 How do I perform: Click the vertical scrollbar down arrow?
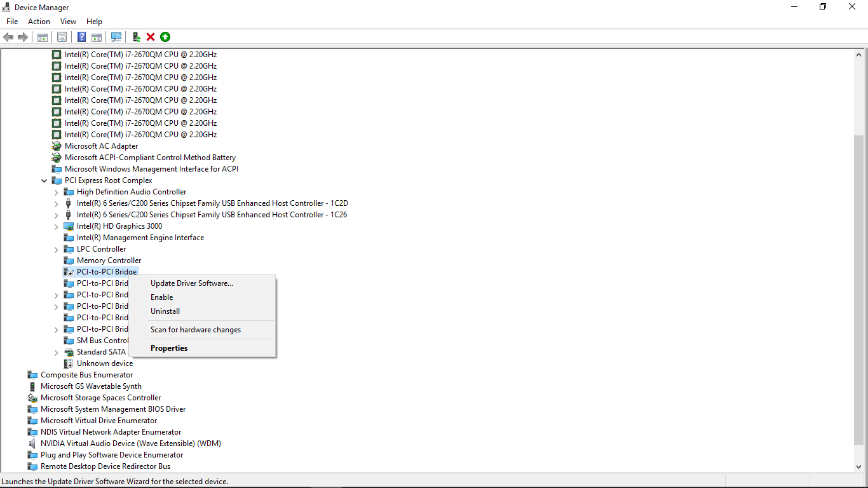tap(859, 466)
